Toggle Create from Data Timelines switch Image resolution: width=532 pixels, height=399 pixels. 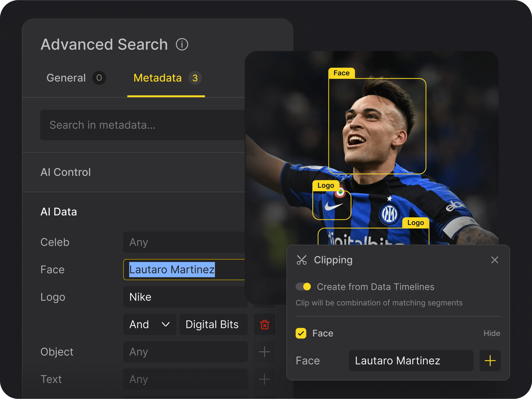[304, 287]
